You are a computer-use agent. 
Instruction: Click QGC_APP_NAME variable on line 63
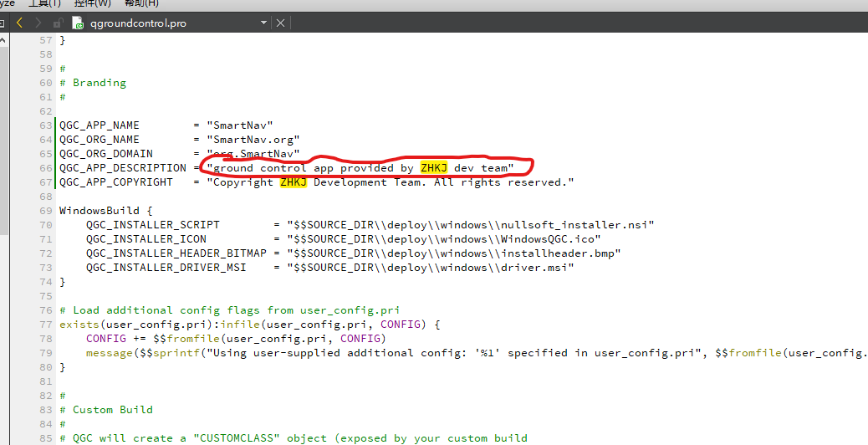(100, 125)
